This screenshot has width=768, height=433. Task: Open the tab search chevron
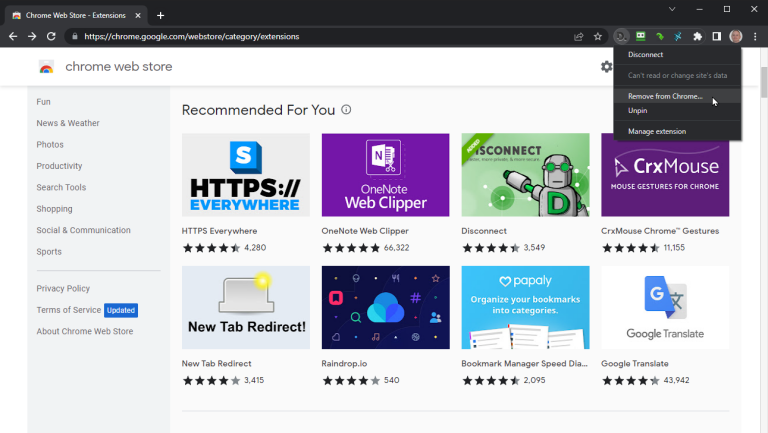point(672,9)
